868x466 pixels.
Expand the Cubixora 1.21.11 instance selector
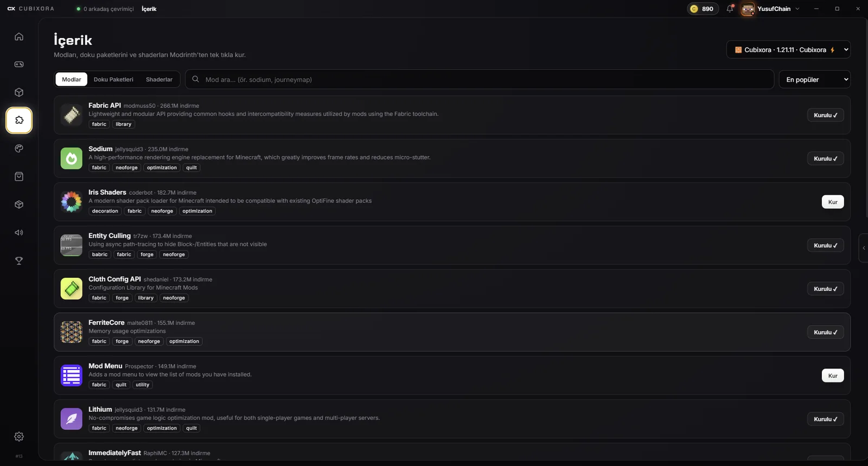788,49
